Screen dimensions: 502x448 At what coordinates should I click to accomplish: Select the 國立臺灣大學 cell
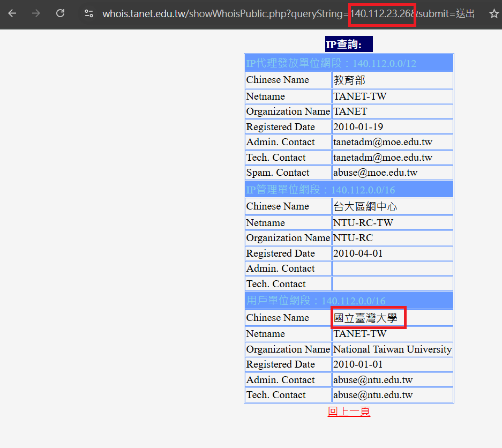(x=393, y=317)
